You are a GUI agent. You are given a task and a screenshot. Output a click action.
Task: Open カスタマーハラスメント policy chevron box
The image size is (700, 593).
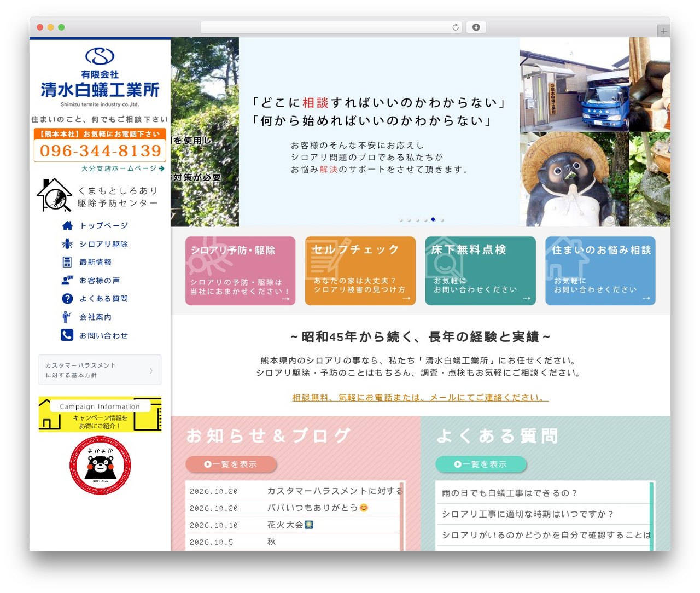[x=100, y=370]
